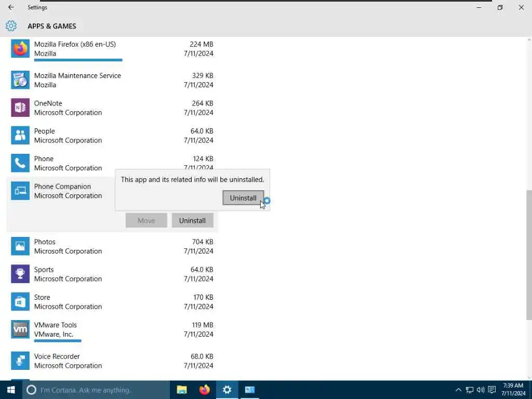Click the Cortana circle icon
The width and height of the screenshot is (532, 399).
coord(31,390)
